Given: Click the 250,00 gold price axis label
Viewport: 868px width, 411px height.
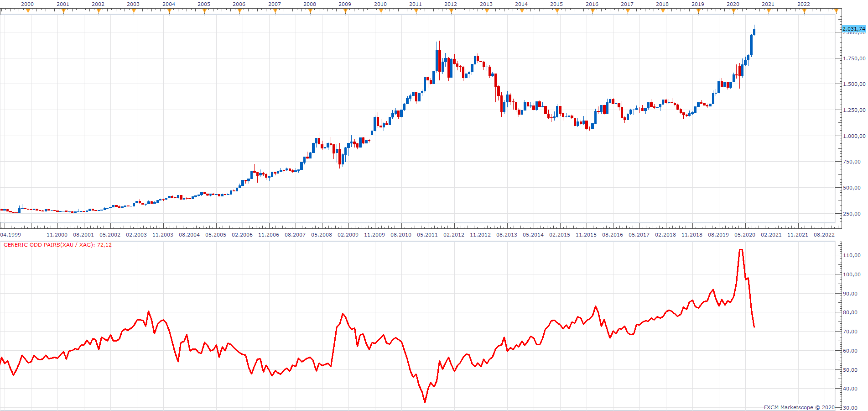Looking at the screenshot, I should pos(852,214).
